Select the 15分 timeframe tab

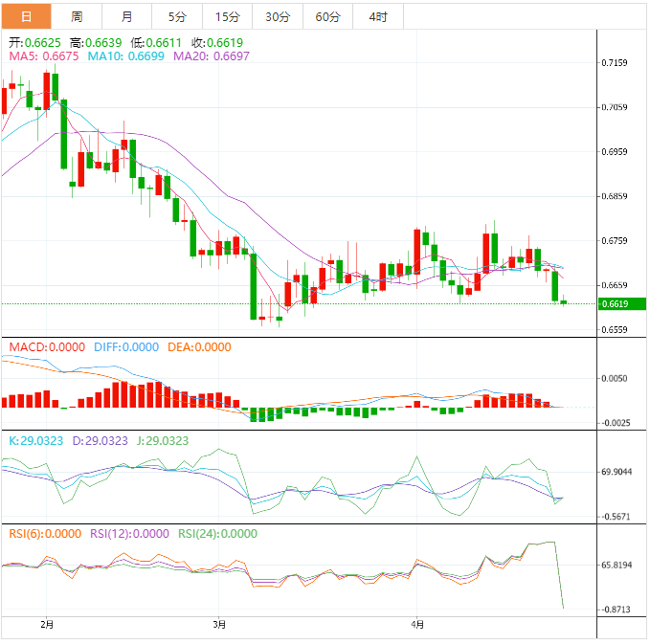228,16
